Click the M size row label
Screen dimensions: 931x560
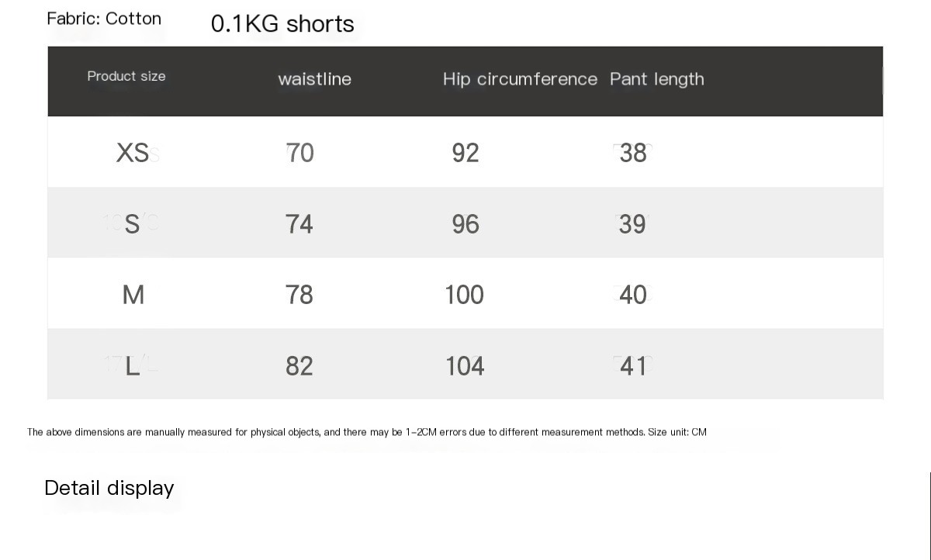pyautogui.click(x=133, y=295)
